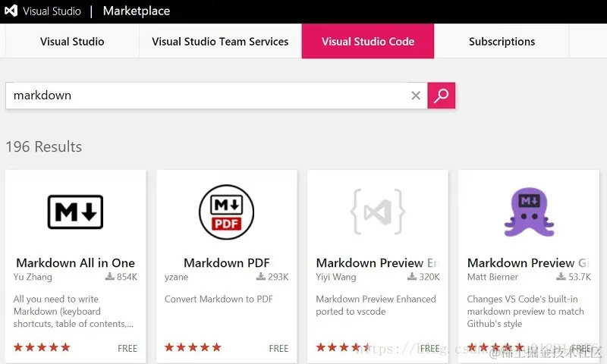Click the star rating of Markdown PDF
Viewport: 607px width, 364px height.
pyautogui.click(x=193, y=347)
